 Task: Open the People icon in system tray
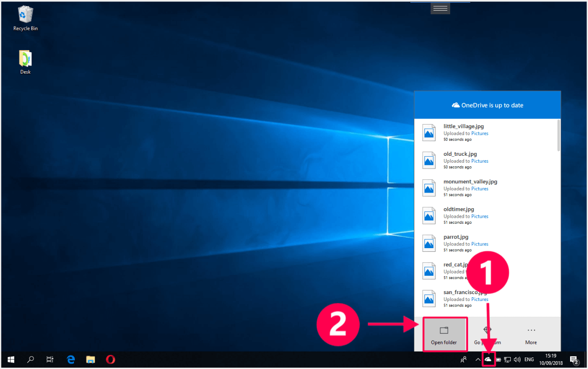click(464, 359)
